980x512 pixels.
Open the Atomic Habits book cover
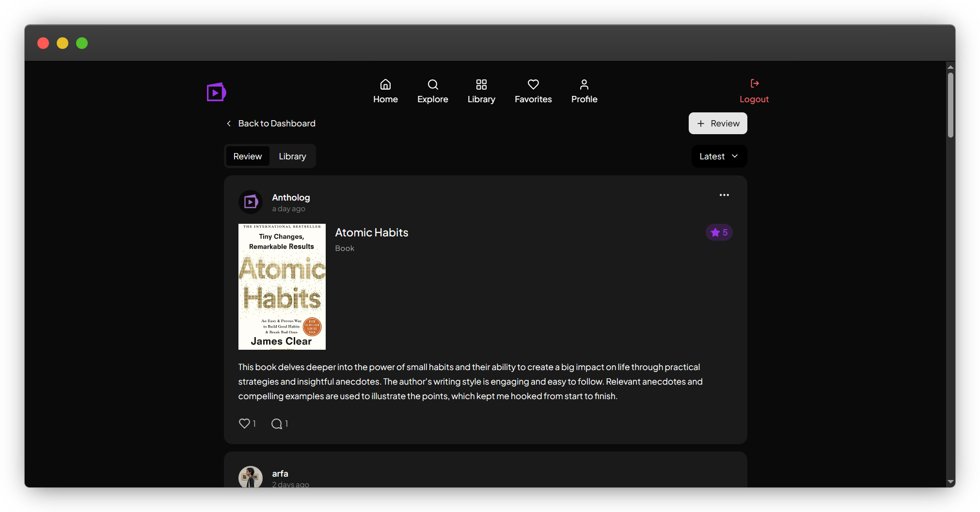click(x=282, y=287)
